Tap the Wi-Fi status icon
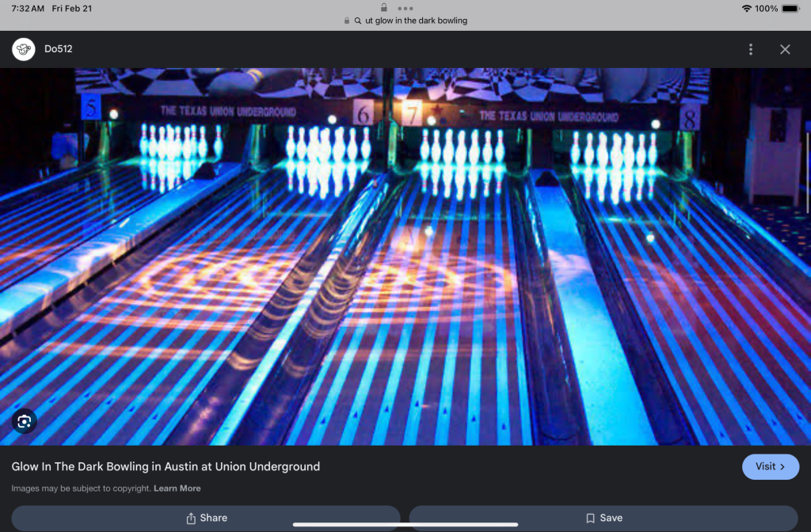This screenshot has height=532, width=811. [746, 8]
